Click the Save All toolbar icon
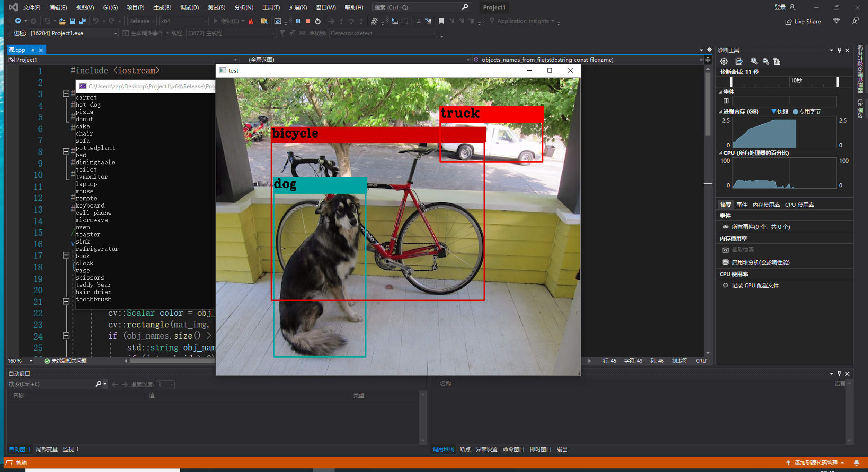This screenshot has width=868, height=472. pyautogui.click(x=82, y=21)
